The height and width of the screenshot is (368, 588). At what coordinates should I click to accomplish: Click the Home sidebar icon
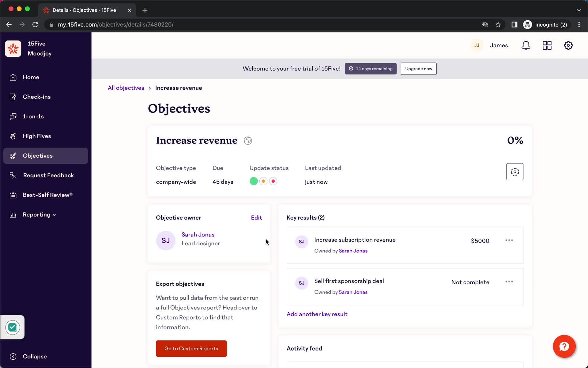click(x=13, y=77)
